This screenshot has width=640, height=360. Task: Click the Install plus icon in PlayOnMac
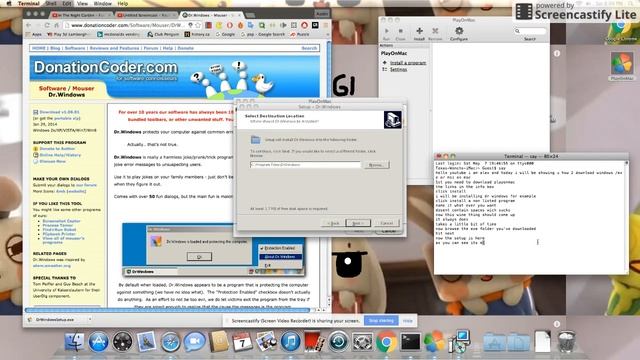419,31
